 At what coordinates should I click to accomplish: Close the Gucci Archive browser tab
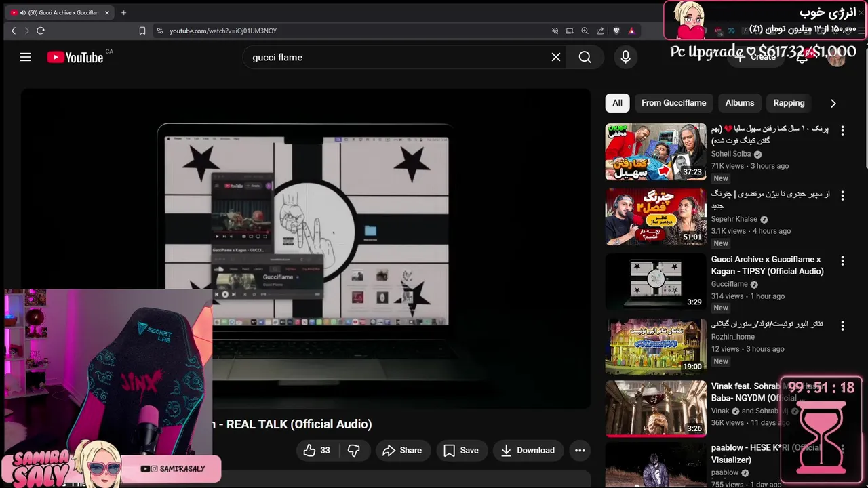point(106,12)
